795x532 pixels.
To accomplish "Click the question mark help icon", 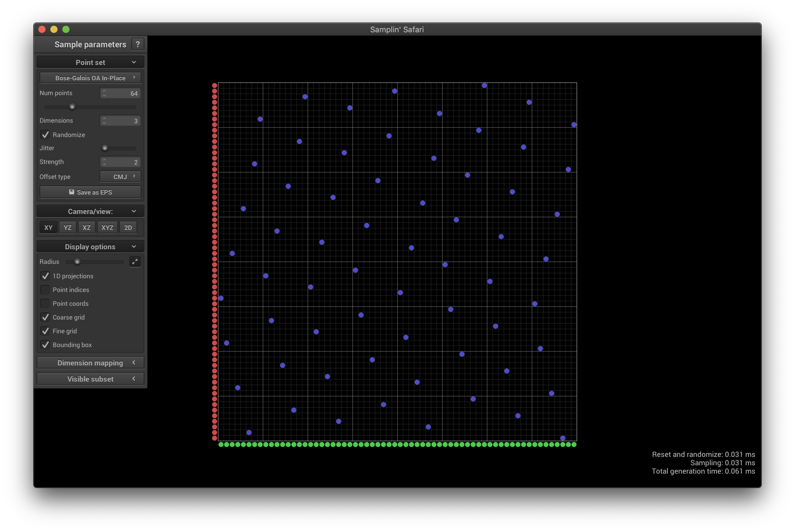I will [x=137, y=45].
